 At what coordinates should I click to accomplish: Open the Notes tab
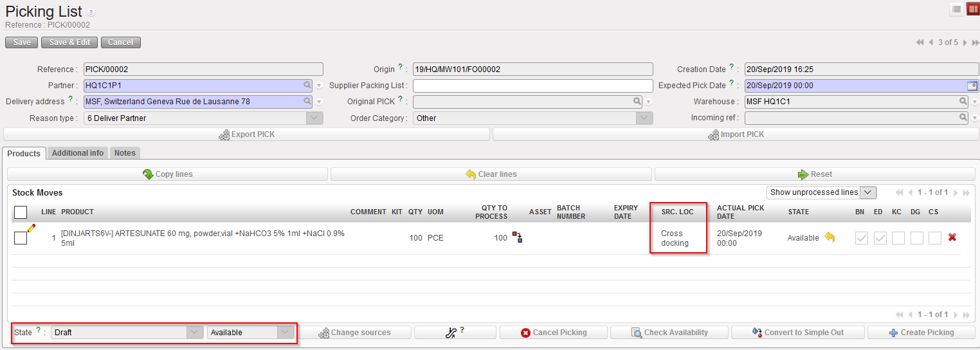125,153
